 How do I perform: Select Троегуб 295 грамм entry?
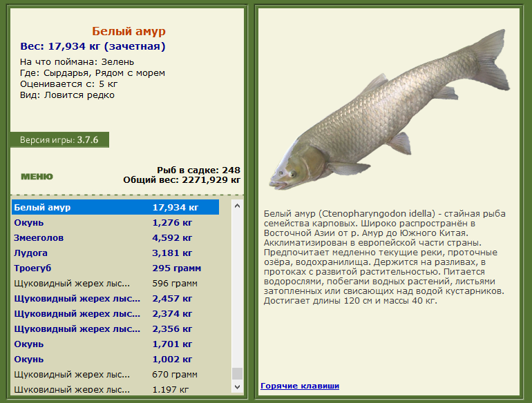115,268
